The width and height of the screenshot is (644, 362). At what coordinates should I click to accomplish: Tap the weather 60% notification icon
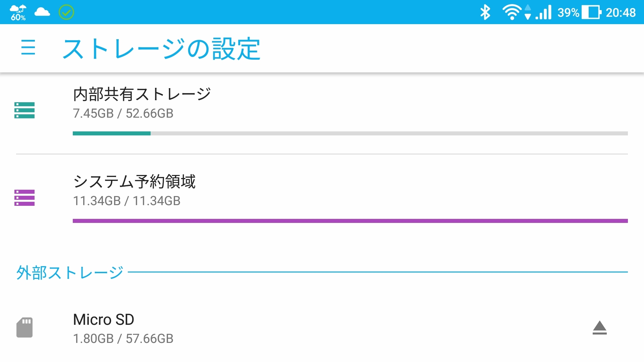[18, 12]
